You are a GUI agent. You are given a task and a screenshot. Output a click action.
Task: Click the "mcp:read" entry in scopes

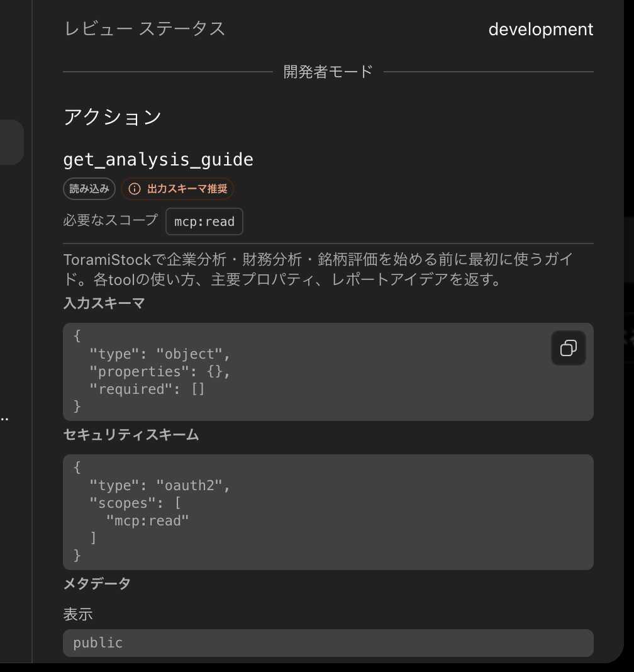(x=147, y=521)
